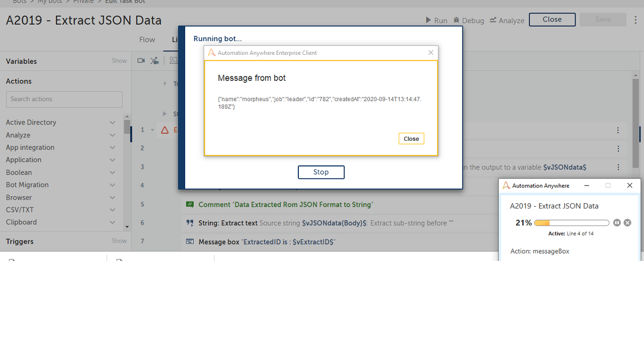Pause the bot in the progress window
644x362 pixels.
click(617, 223)
